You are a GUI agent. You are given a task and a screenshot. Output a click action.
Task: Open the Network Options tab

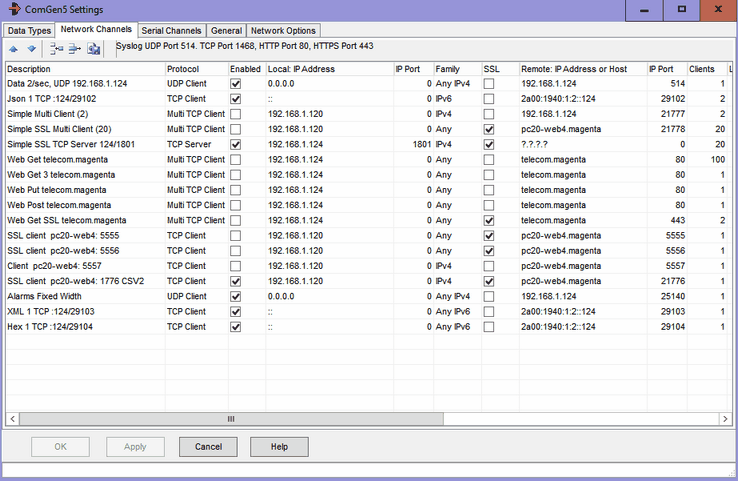(283, 31)
